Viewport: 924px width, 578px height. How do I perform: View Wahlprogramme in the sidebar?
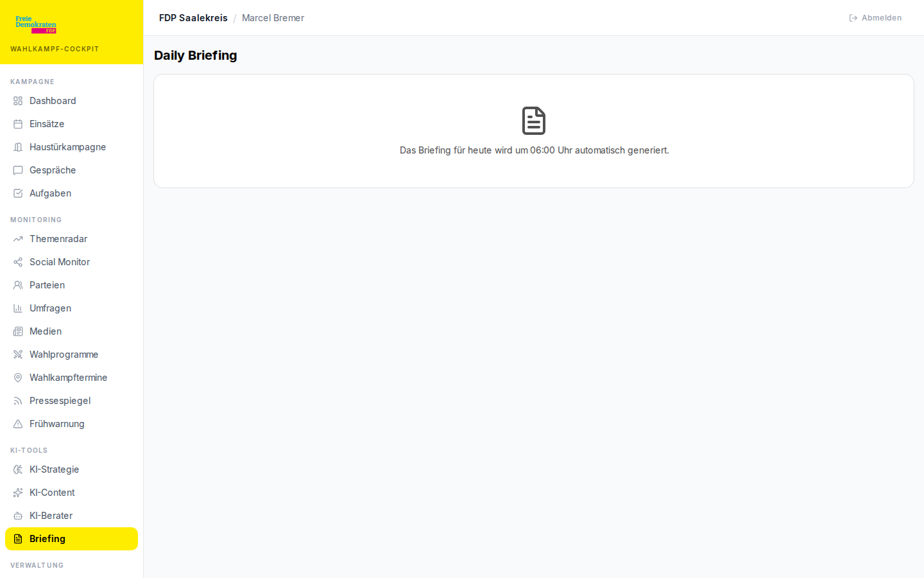[x=71, y=355]
